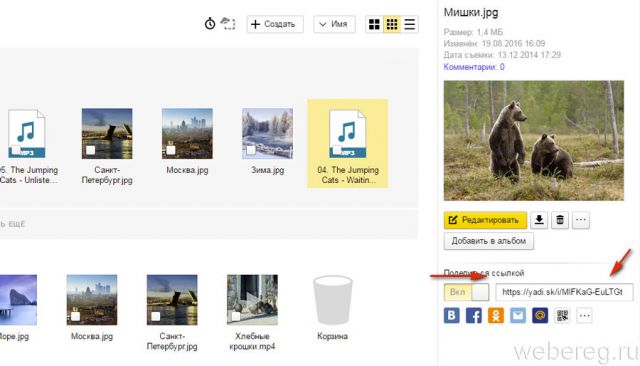
Task: Click Добавить в альбом button
Action: point(489,241)
